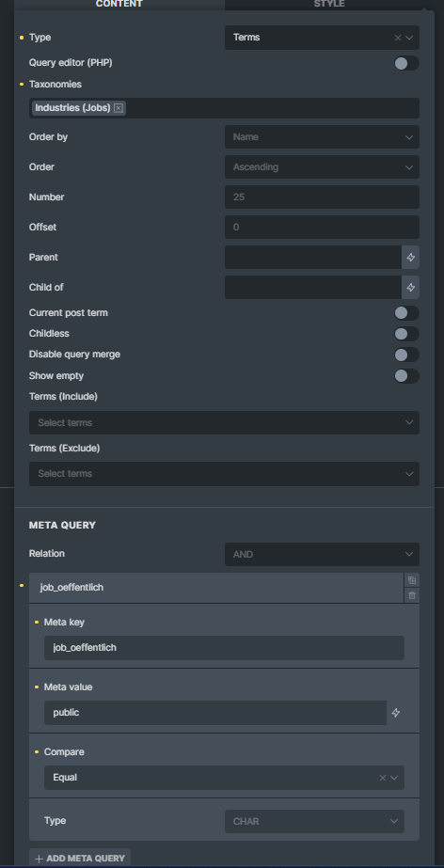The image size is (444, 868).
Task: Enable the Query editor (PHP) toggle
Action: tap(406, 63)
